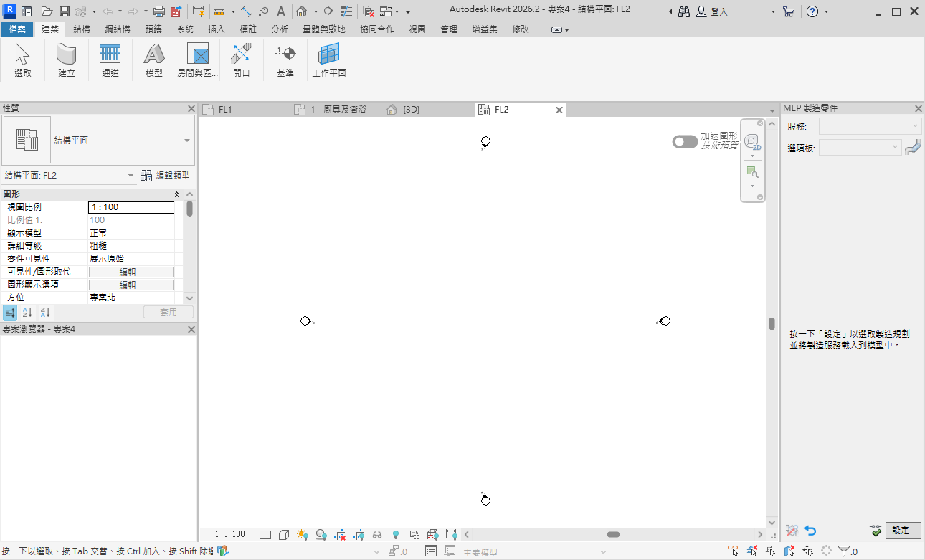
Task: Click the 視圖比例 1 : 100 input field
Action: (x=131, y=207)
